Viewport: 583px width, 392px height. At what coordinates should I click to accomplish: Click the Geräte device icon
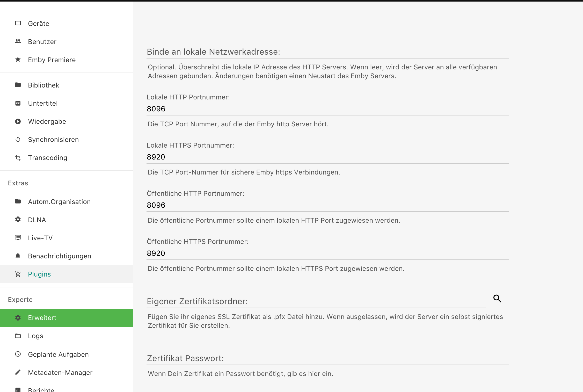tap(18, 23)
